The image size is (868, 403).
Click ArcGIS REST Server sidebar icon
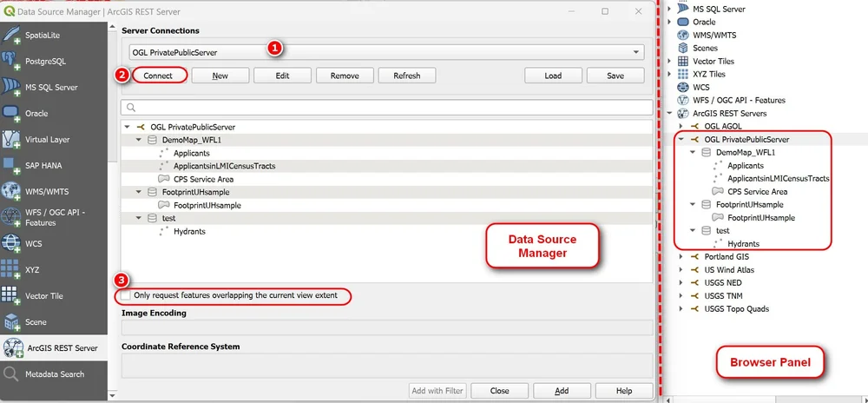(x=13, y=347)
